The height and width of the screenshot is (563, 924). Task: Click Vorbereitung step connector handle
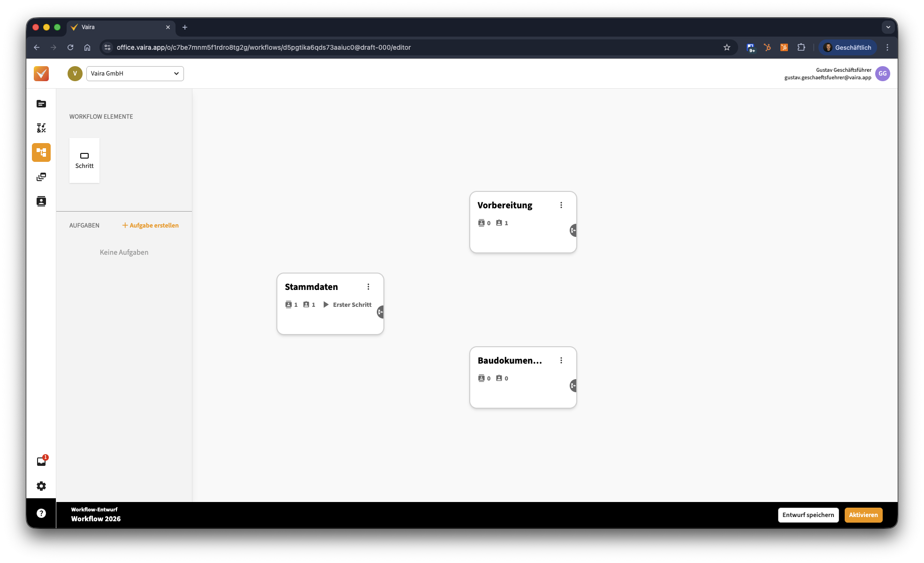point(573,230)
